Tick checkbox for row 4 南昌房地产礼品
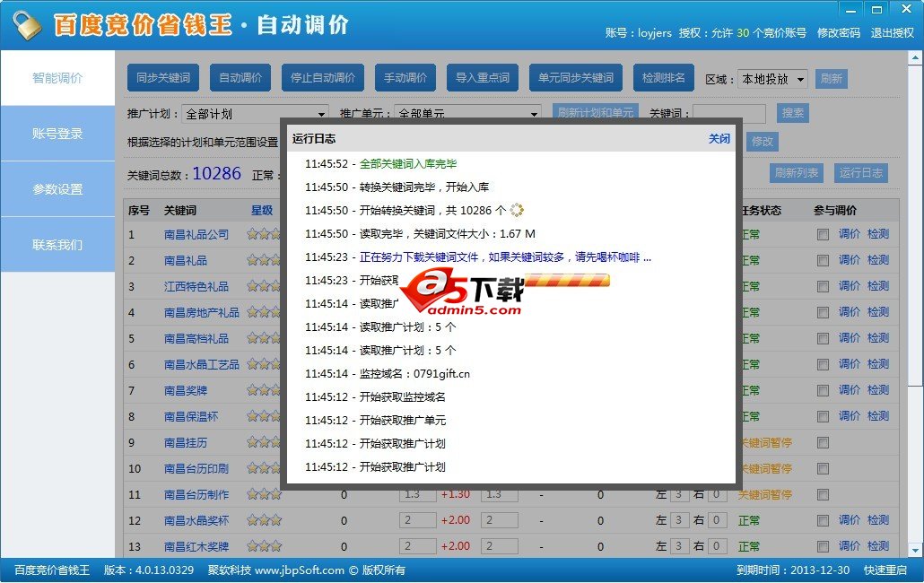 (823, 313)
